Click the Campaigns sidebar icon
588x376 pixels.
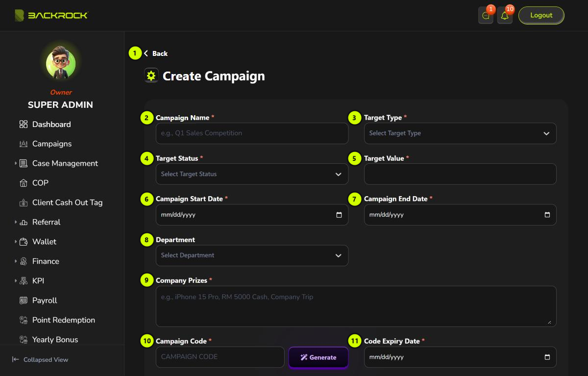(24, 144)
